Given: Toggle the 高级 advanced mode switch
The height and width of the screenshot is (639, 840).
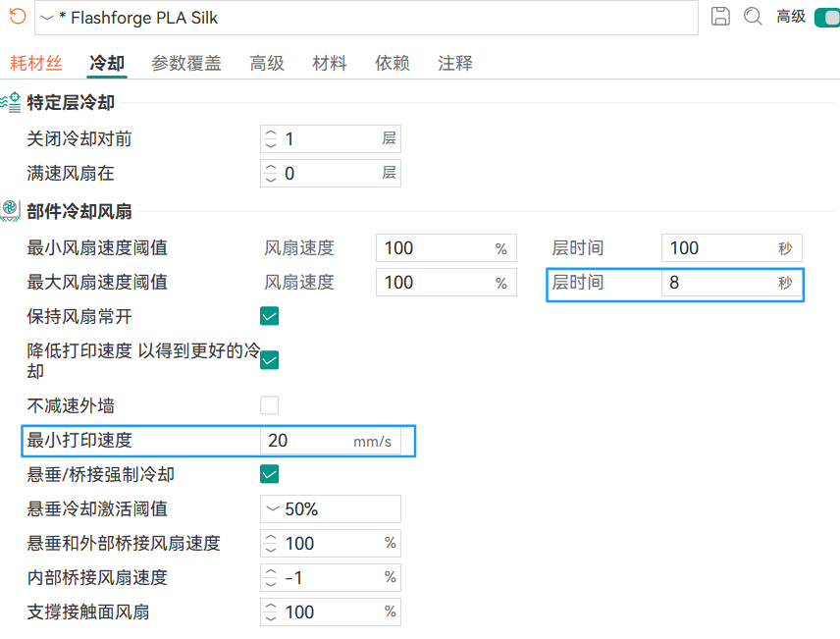Looking at the screenshot, I should tap(826, 17).
